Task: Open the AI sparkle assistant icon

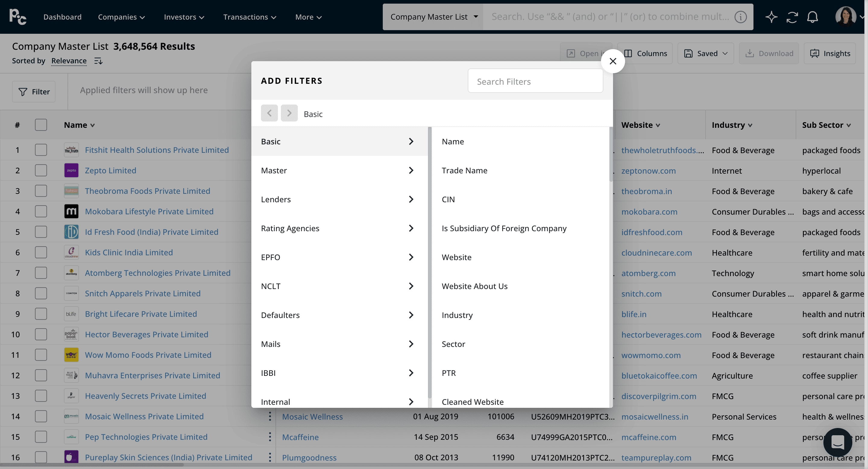Action: click(x=771, y=17)
